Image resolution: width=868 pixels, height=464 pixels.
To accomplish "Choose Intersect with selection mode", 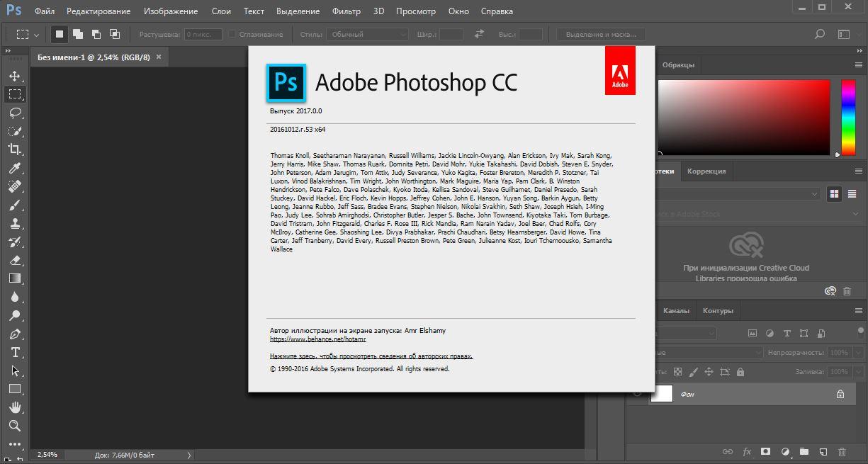I will tap(115, 34).
